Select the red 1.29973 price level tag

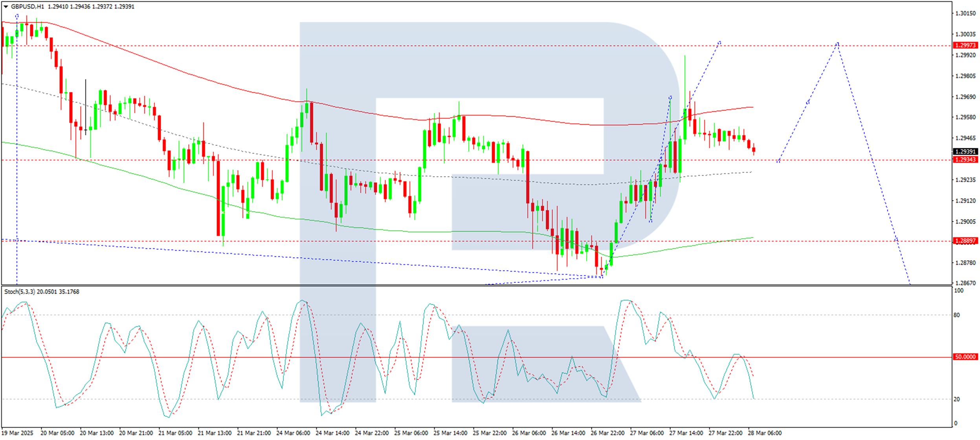pos(965,46)
